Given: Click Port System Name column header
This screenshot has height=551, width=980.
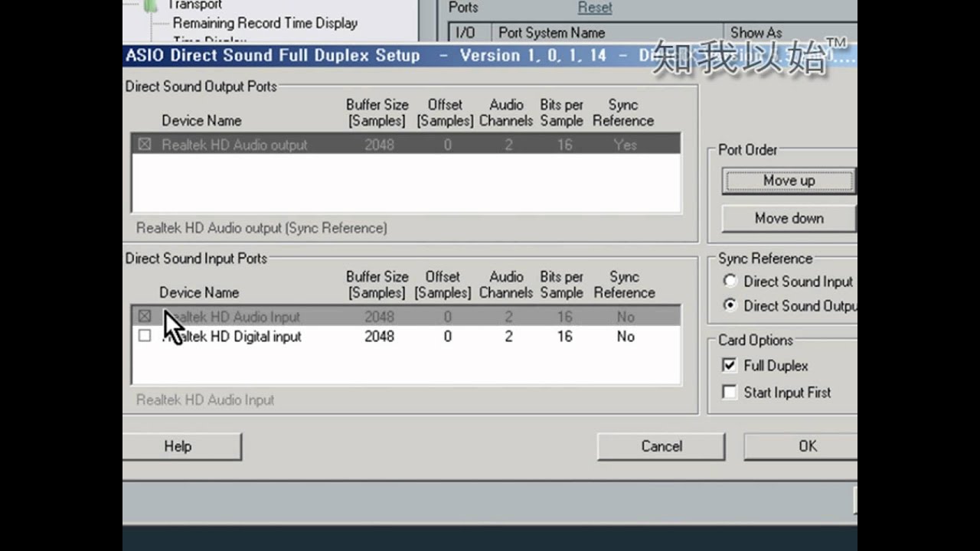Looking at the screenshot, I should [x=609, y=33].
